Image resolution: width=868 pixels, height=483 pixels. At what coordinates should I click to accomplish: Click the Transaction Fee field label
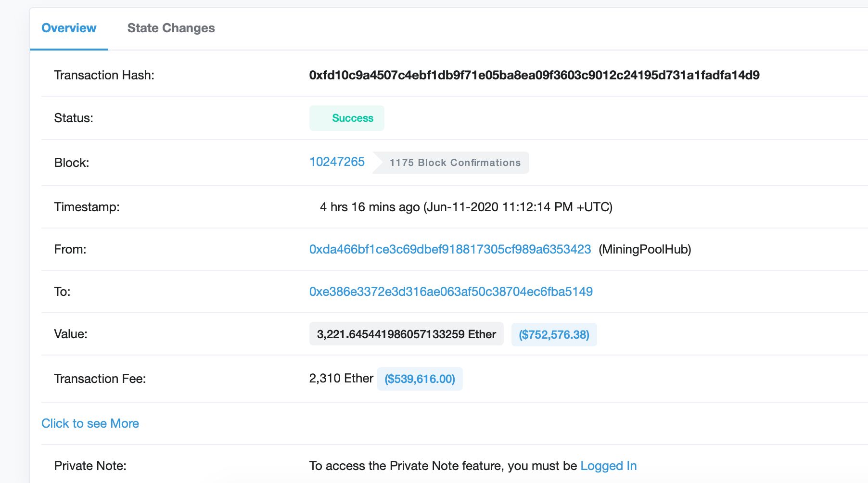[x=100, y=379]
